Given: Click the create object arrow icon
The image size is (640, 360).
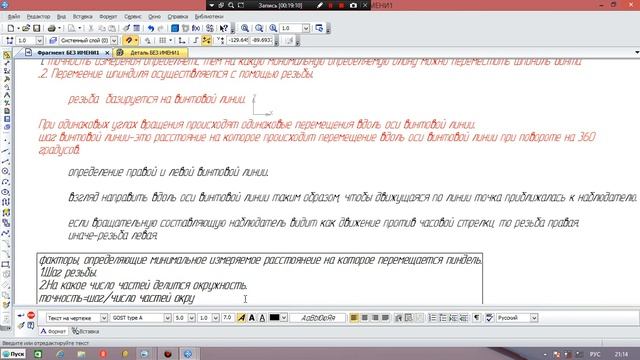Looking at the screenshot, I should (21, 316).
